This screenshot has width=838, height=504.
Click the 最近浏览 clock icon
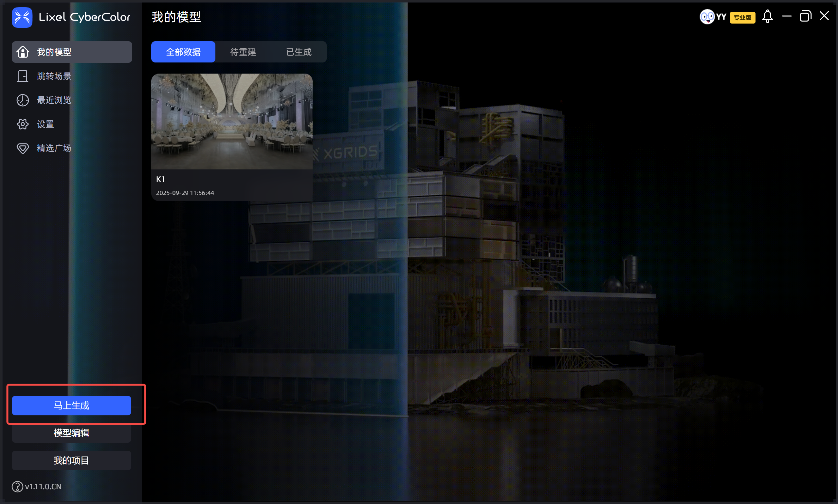tap(23, 100)
